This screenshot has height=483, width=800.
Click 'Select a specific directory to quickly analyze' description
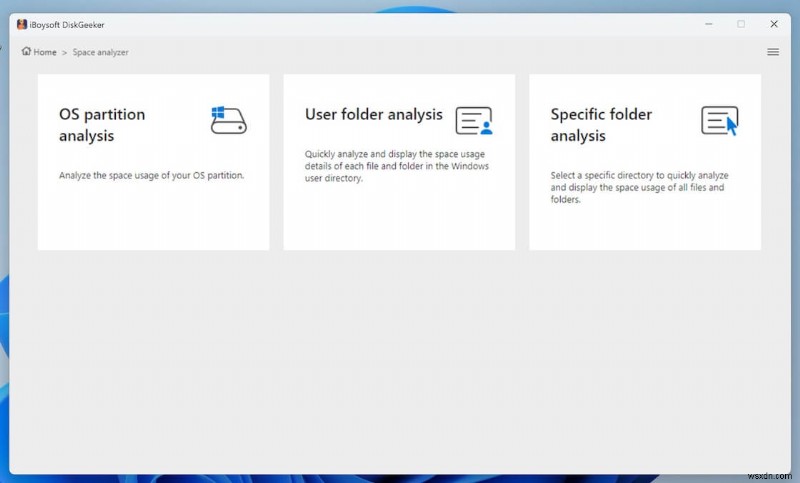point(639,188)
